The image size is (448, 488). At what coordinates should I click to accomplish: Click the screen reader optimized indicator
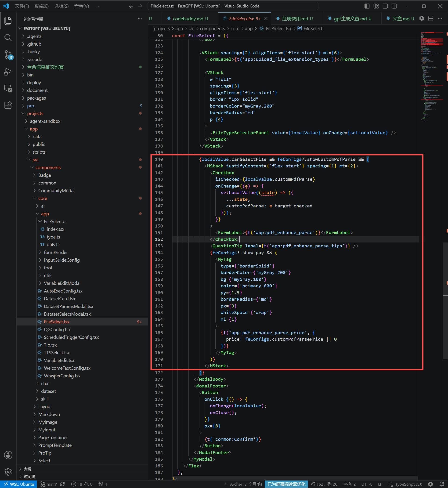(x=286, y=484)
